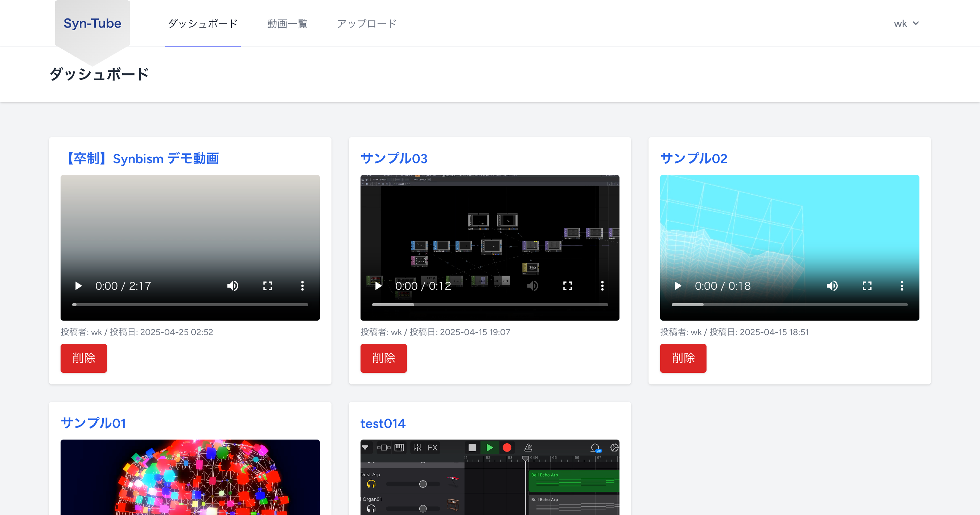The image size is (980, 515).
Task: Play the Synbism デモ動画 video
Action: click(x=78, y=286)
